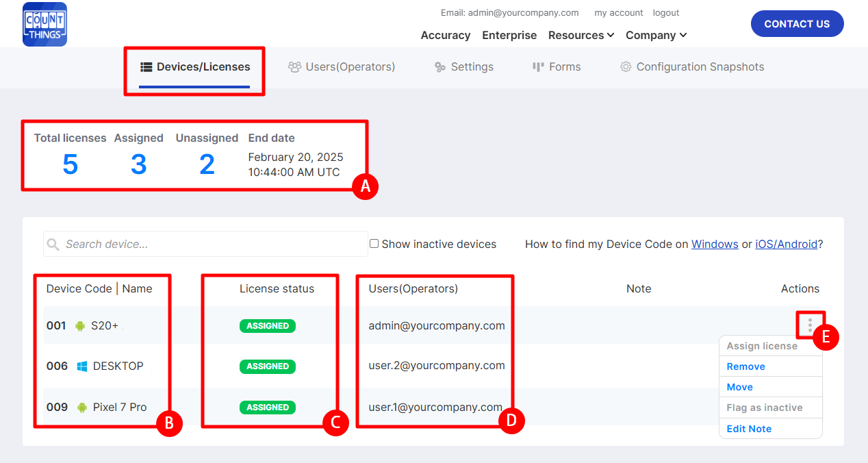The height and width of the screenshot is (463, 868).
Task: Go to the Forms tab
Action: 556,67
